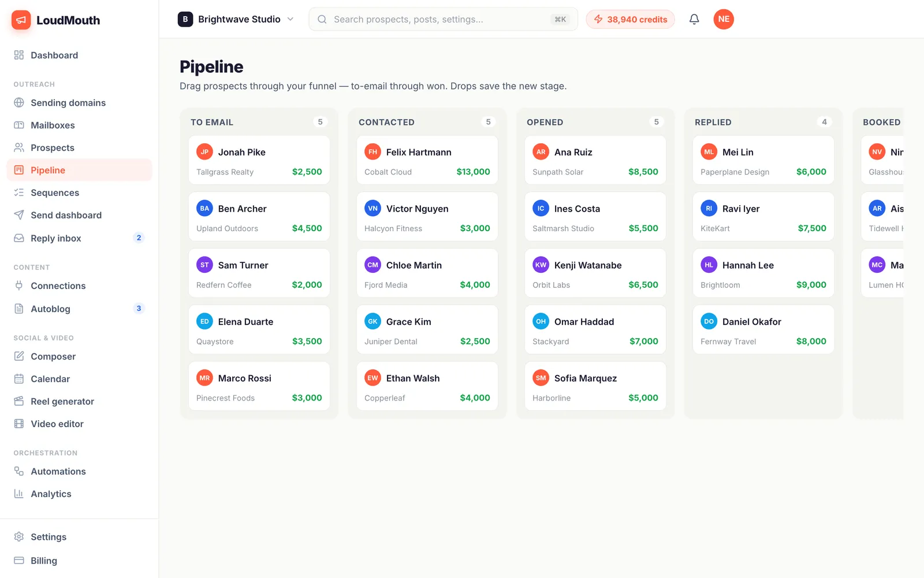Click the Pipeline kanban icon
Screen dimensions: 924x578
coord(19,170)
